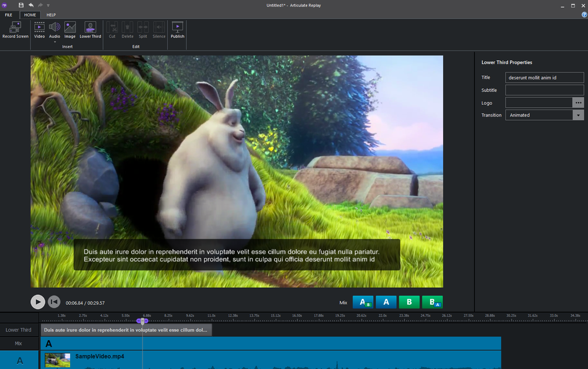Insert an Image using the ribbon
This screenshot has width=588, height=369.
click(x=70, y=27)
